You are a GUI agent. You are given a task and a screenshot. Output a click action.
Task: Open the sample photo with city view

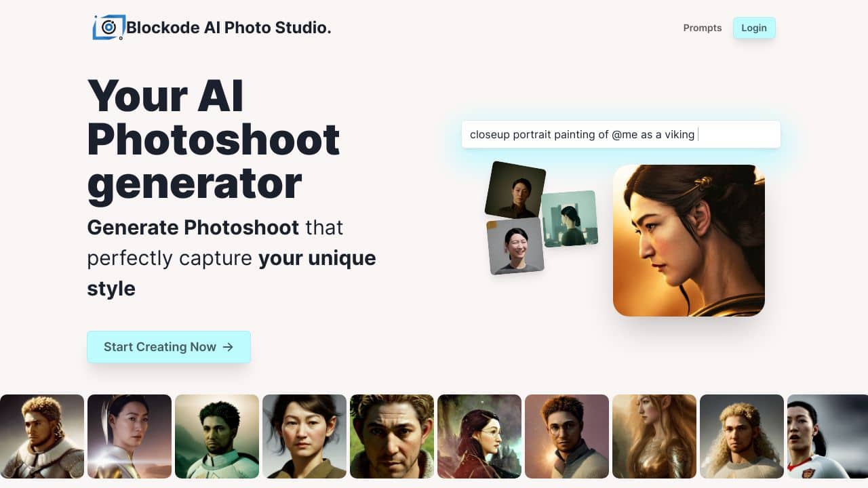[x=570, y=218]
